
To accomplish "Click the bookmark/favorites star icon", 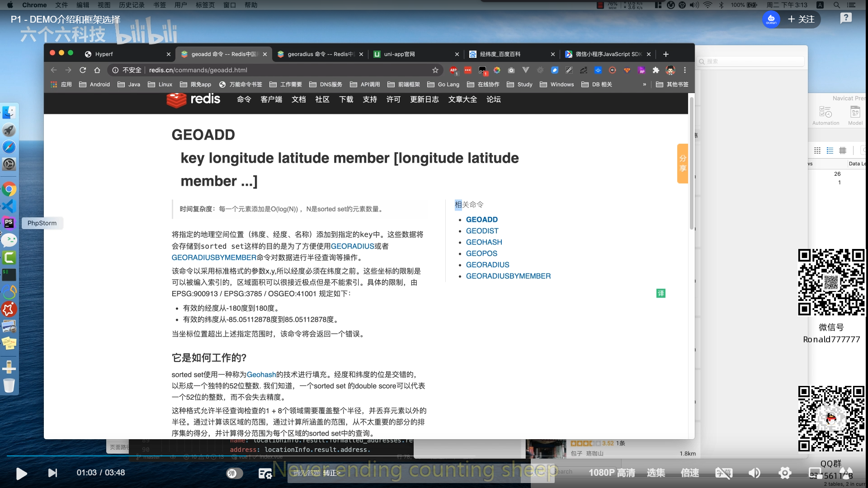I will (x=434, y=70).
